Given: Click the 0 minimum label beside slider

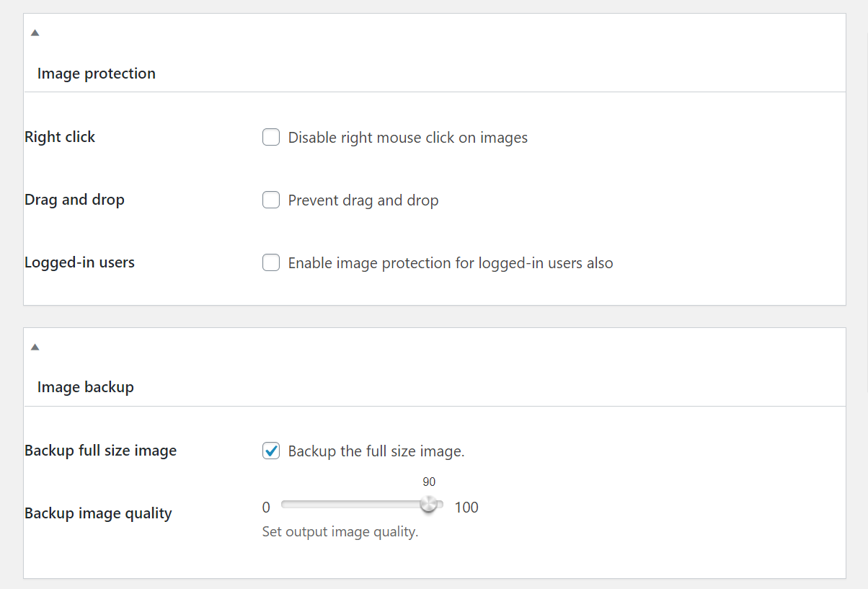Looking at the screenshot, I should pyautogui.click(x=266, y=508).
